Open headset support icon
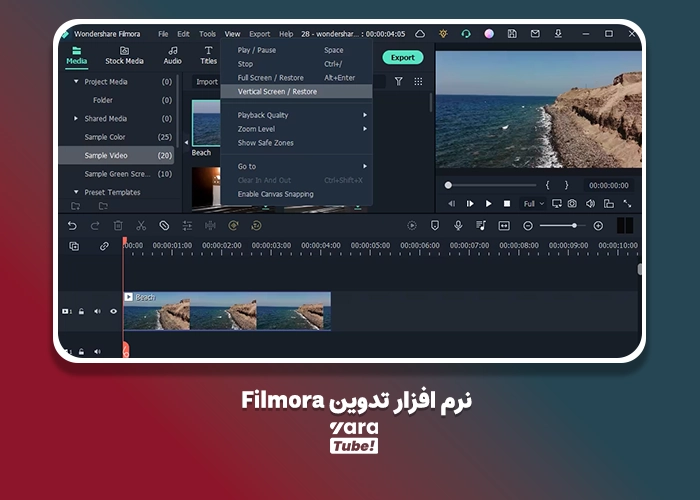 point(466,33)
